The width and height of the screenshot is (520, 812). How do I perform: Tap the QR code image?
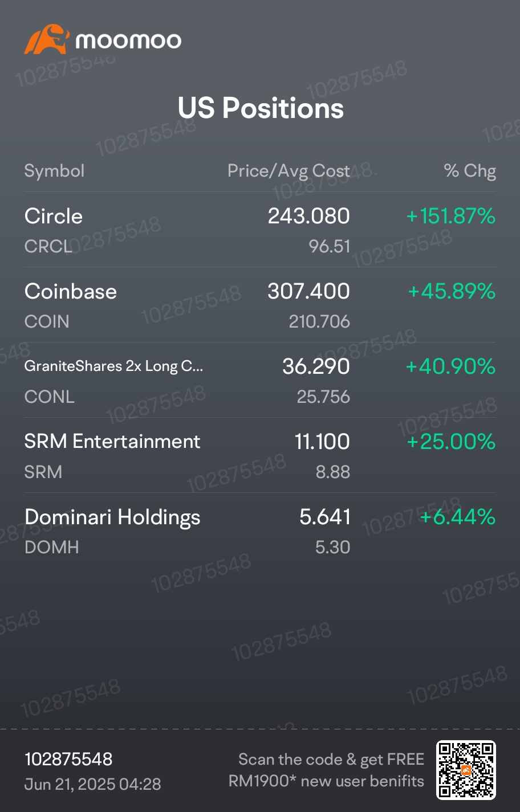[x=466, y=769]
